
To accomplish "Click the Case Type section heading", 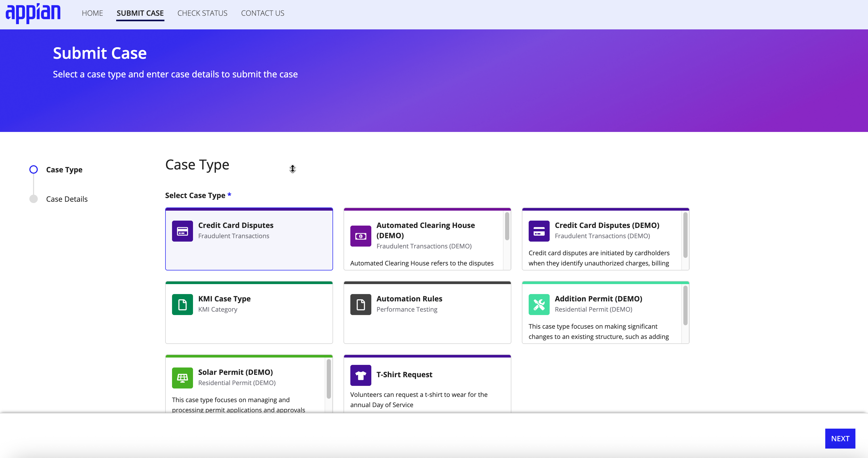I will pos(197,165).
